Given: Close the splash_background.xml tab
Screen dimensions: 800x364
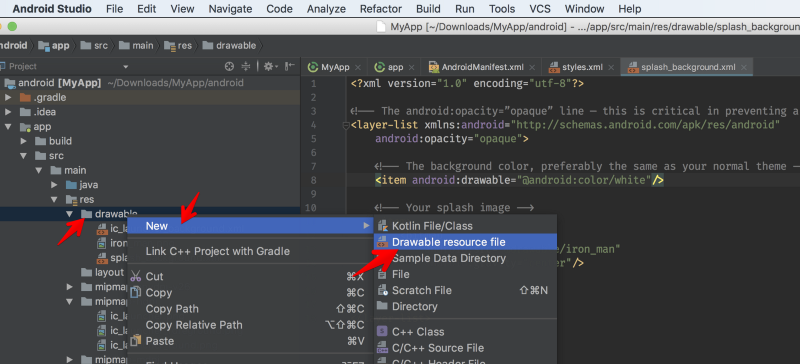Looking at the screenshot, I should pyautogui.click(x=744, y=67).
